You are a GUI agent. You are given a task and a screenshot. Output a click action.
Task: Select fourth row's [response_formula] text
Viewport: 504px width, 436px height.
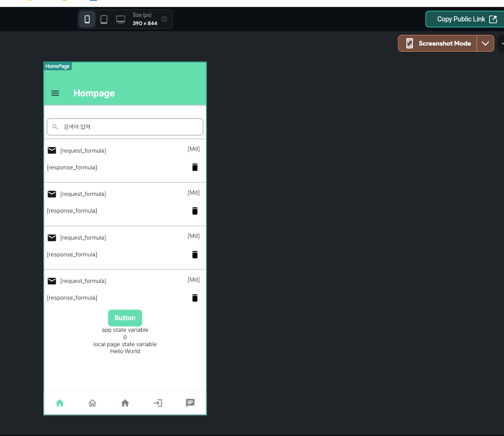pos(72,298)
